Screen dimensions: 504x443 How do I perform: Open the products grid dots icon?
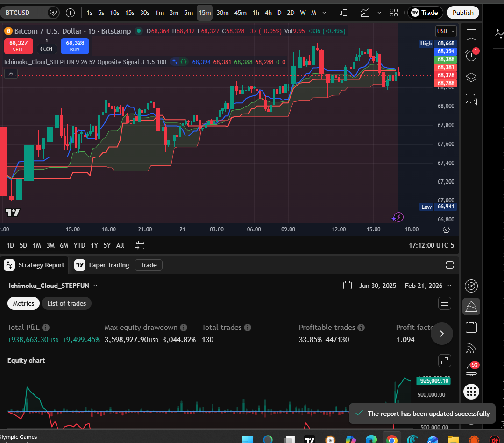tap(471, 392)
